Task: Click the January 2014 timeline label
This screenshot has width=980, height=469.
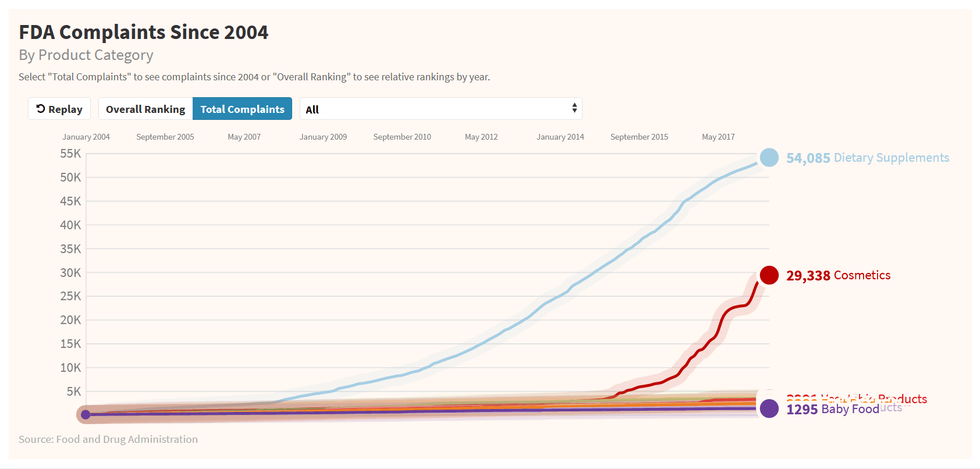Action: pos(560,137)
